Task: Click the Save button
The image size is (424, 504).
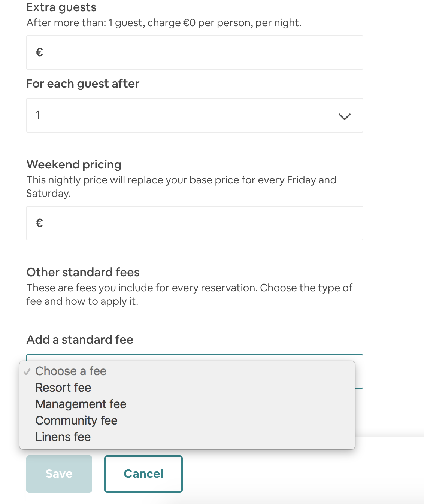Action: [59, 474]
